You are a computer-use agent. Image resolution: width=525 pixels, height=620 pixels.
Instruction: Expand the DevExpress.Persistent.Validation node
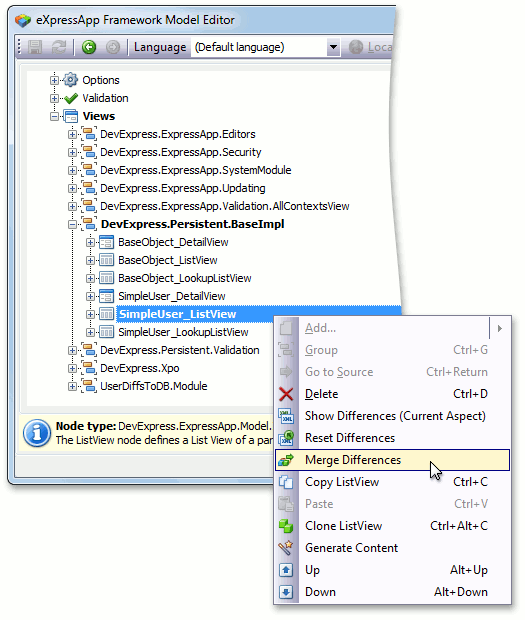[x=72, y=350]
